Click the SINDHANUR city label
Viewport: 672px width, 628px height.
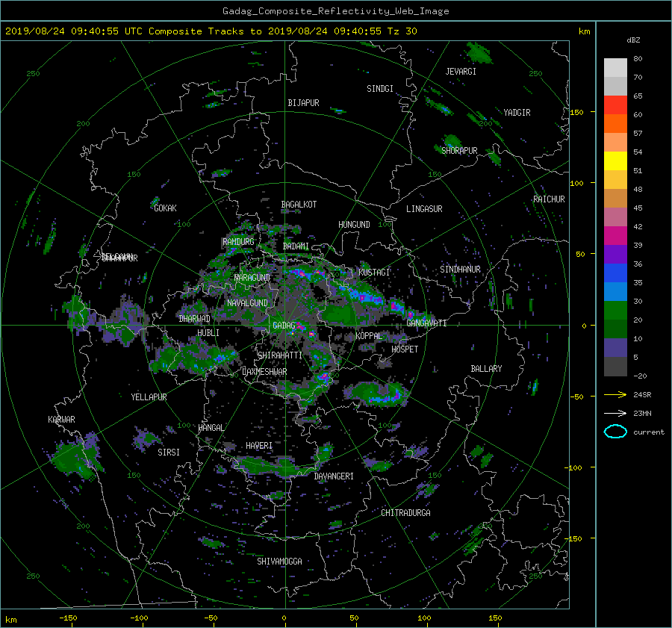pos(460,270)
